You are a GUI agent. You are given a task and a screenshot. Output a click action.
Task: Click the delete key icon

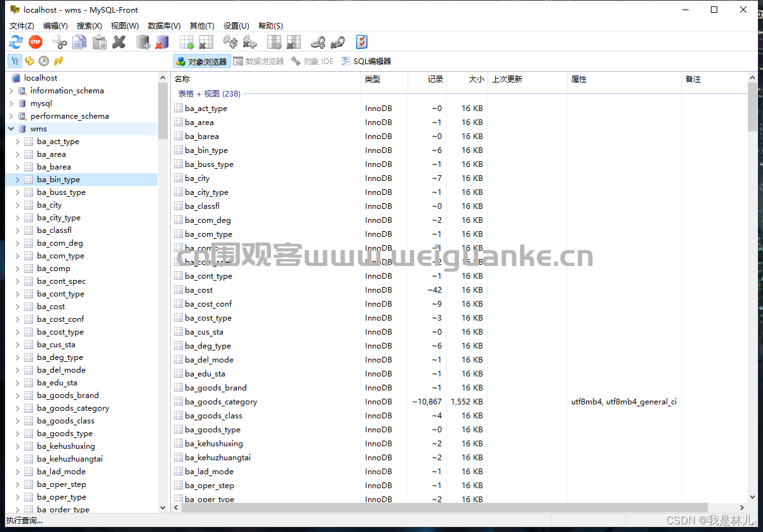point(249,43)
